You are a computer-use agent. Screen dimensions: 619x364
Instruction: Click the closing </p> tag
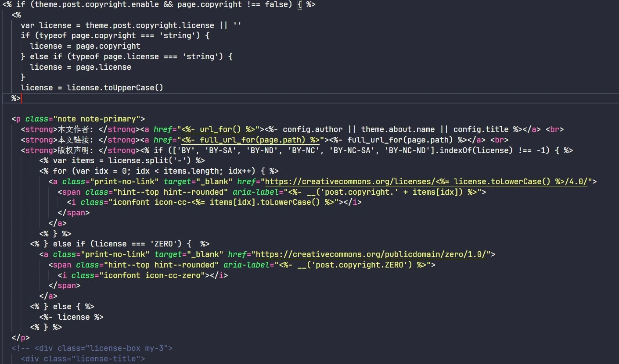21,338
